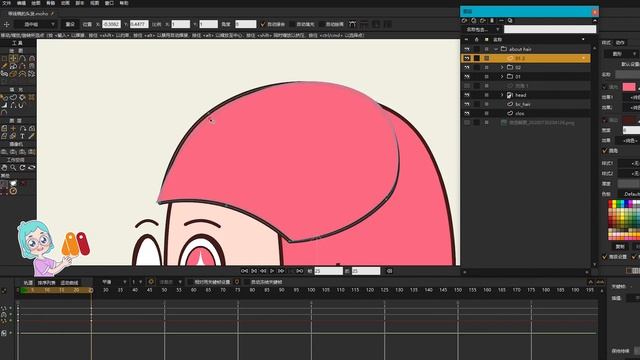640x360 pixels.
Task: Click the layer search magnifier icon
Action: tap(510, 20)
